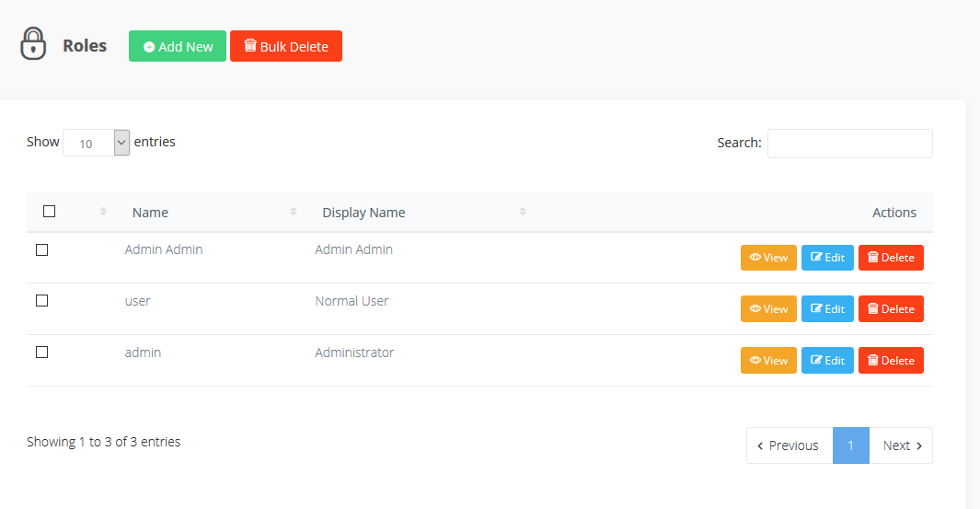Screen dimensions: 980x509
Task: Edit the Admin Admin role
Action: [x=827, y=258]
